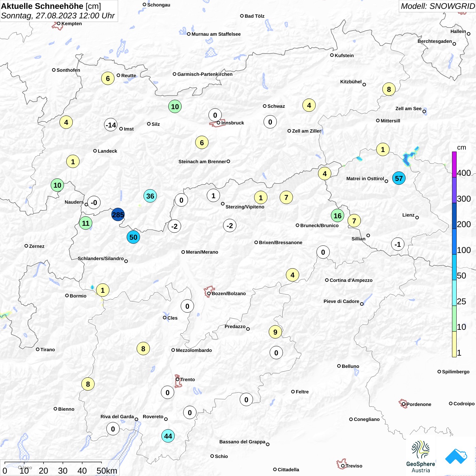Click the 'cm' unit label above legend
Image resolution: width=476 pixels, height=476 pixels.
pyautogui.click(x=461, y=148)
